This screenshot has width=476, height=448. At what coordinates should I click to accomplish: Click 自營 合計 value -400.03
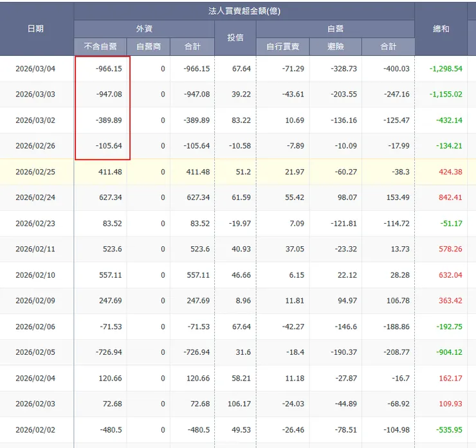pyautogui.click(x=396, y=69)
